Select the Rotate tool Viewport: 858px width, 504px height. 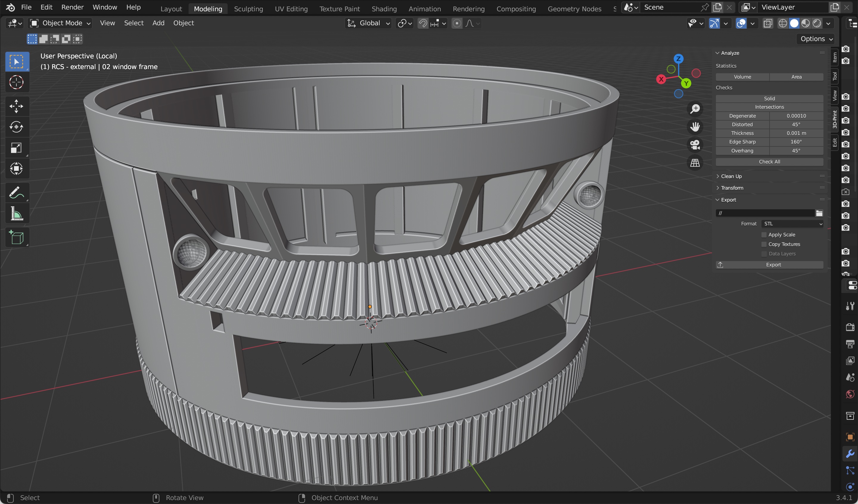pos(17,127)
